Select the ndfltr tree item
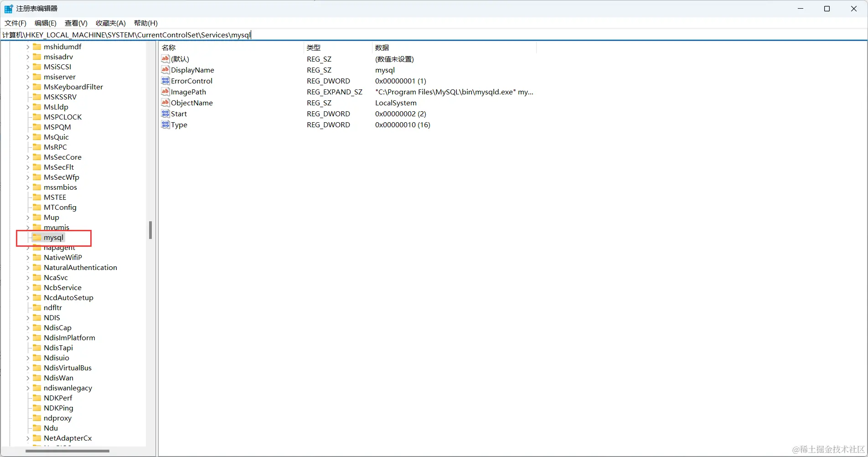Viewport: 868px width, 457px height. (53, 307)
